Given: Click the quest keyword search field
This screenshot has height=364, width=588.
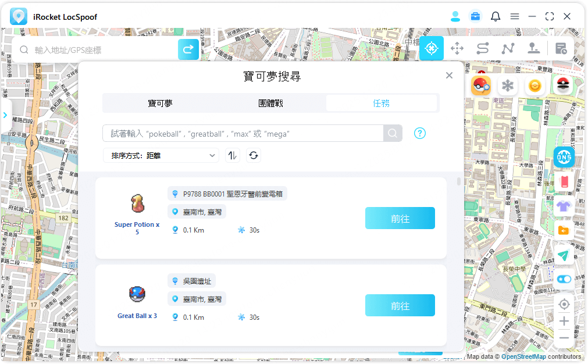Looking at the screenshot, I should point(243,134).
